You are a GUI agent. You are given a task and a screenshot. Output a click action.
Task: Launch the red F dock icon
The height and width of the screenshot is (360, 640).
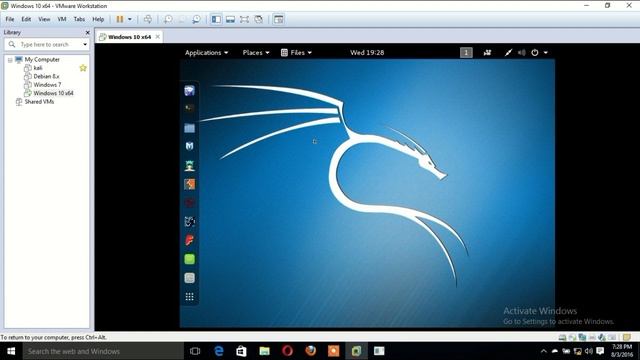tap(189, 240)
